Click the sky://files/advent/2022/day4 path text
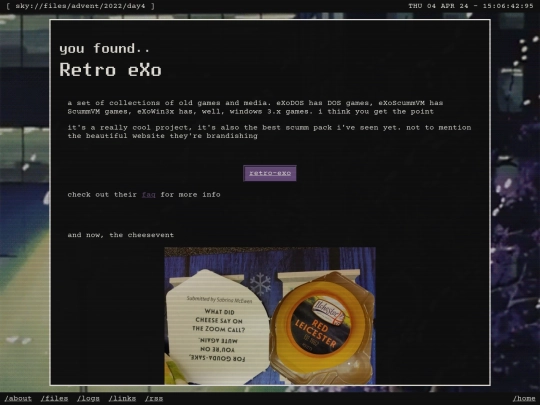The image size is (540, 405). tap(80, 6)
